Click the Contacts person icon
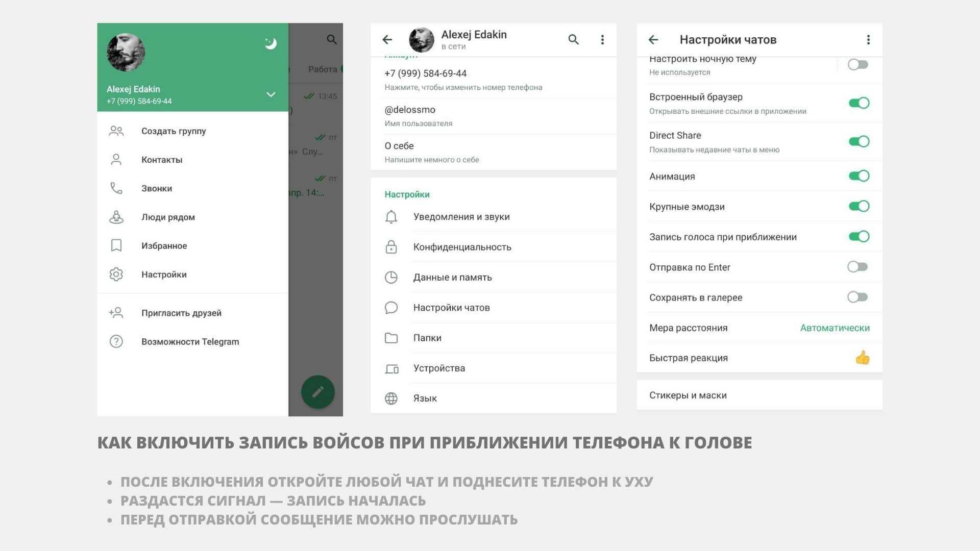Screen dimensions: 980x551 (116, 160)
